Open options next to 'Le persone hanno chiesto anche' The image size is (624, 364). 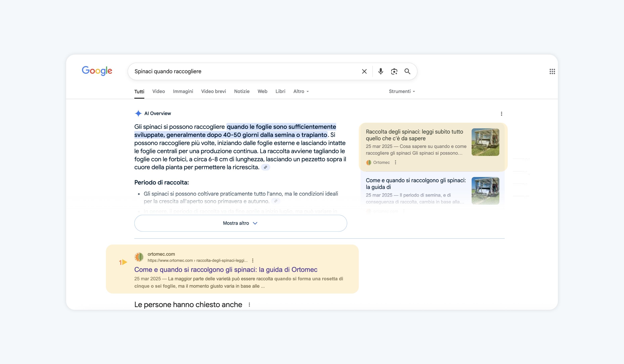pyautogui.click(x=249, y=305)
